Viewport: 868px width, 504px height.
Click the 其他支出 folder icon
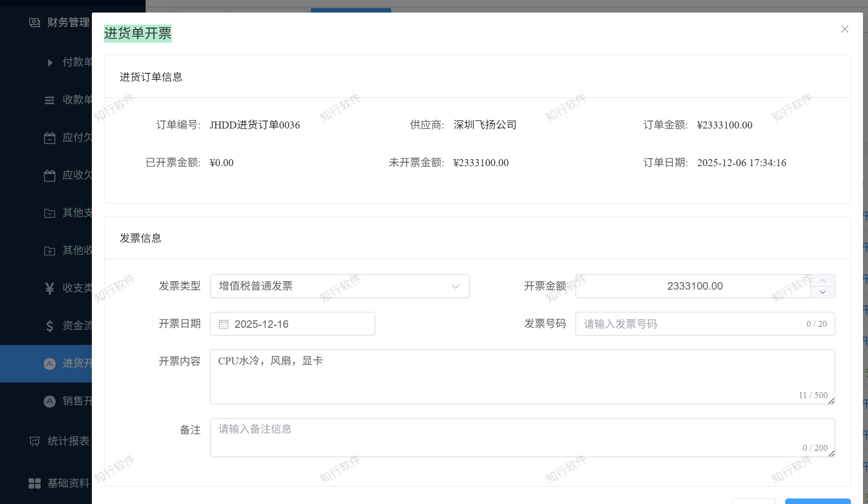tap(49, 213)
